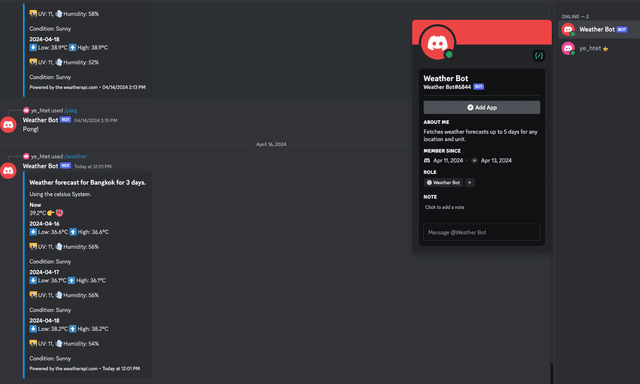Click the Weather Bot role chip
Screen dimensions: 640x384
tap(443, 182)
